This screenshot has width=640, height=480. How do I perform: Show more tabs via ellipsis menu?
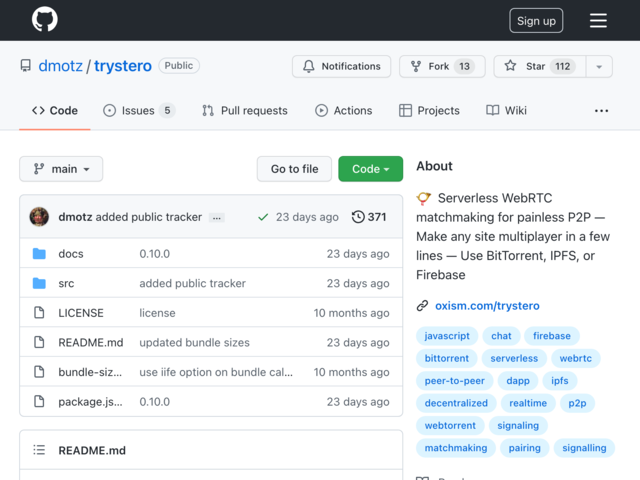coord(601,111)
